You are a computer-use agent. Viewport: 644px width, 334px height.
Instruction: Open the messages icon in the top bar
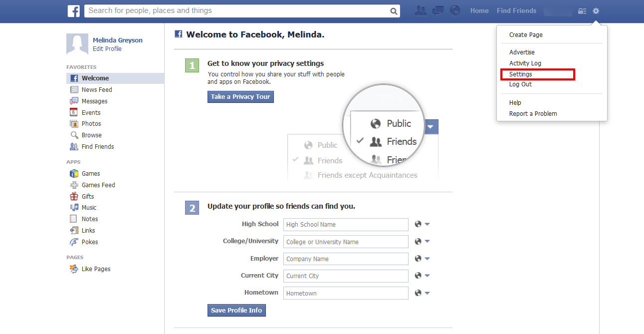point(438,10)
